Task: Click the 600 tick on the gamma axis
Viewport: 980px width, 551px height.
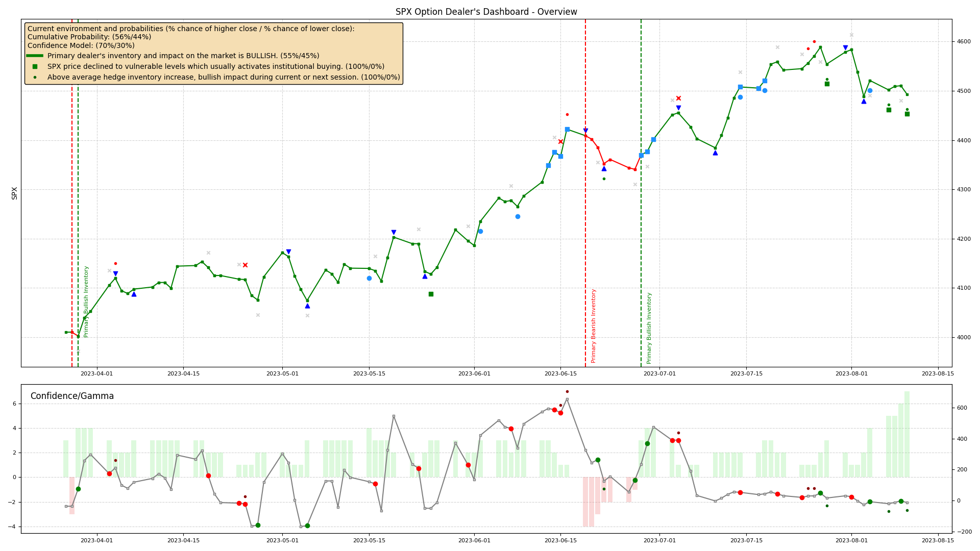Action: (x=962, y=408)
